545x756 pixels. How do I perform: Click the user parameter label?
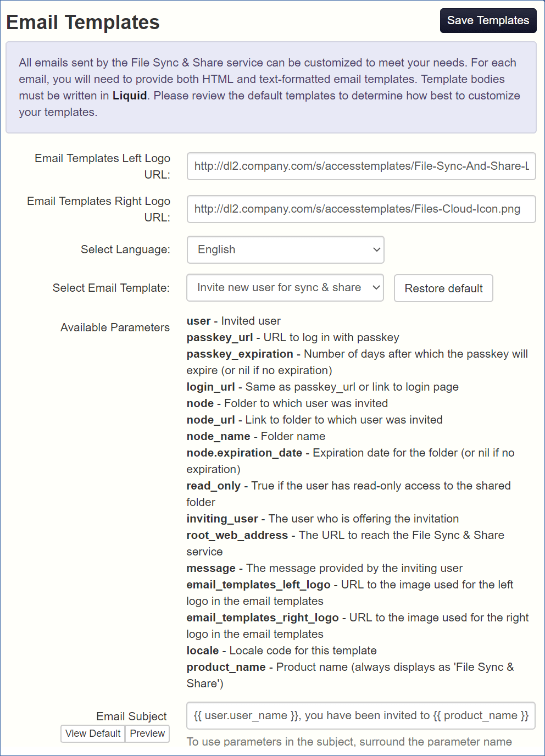pos(198,321)
